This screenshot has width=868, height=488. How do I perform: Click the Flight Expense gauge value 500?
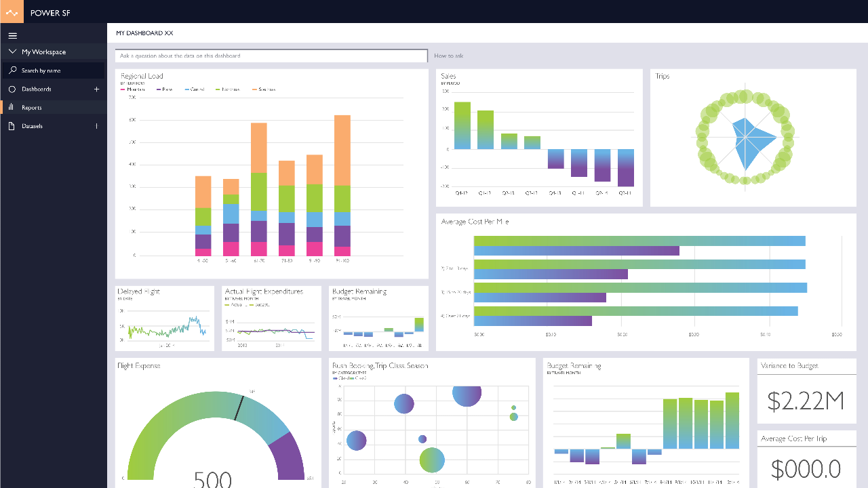(213, 479)
